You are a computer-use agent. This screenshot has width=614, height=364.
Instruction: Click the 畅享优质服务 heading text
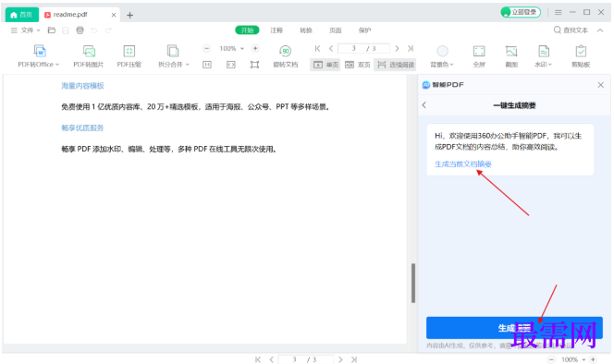(x=82, y=127)
